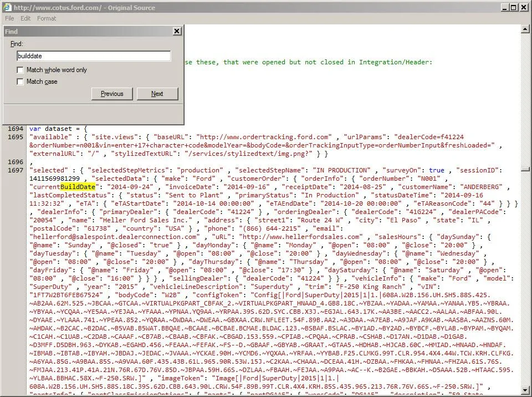The width and height of the screenshot is (532, 397).
Task: Click the Find text input field
Action: point(94,56)
